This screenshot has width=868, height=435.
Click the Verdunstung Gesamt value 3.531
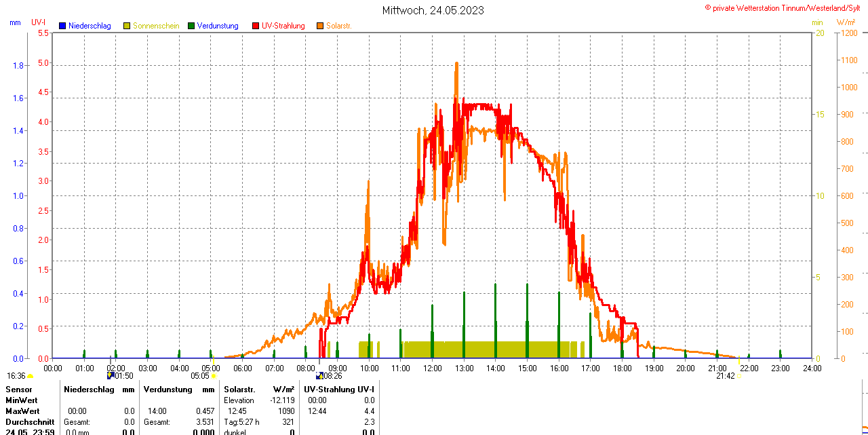[204, 422]
